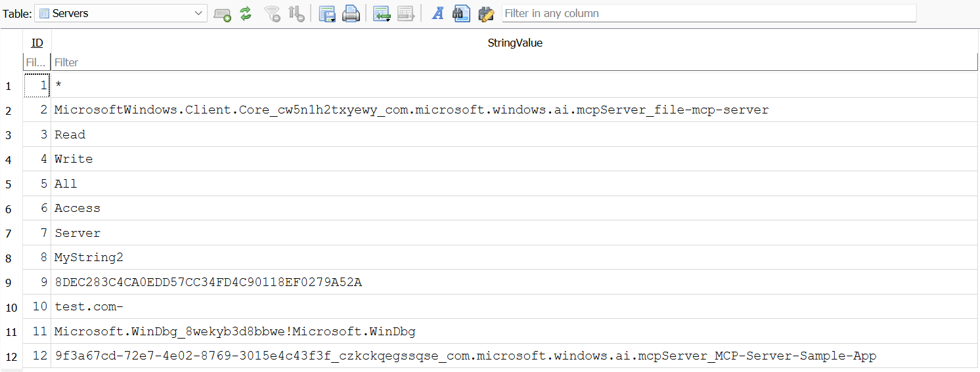Open the save table/export icon
The height and width of the screenshot is (372, 980).
click(327, 14)
